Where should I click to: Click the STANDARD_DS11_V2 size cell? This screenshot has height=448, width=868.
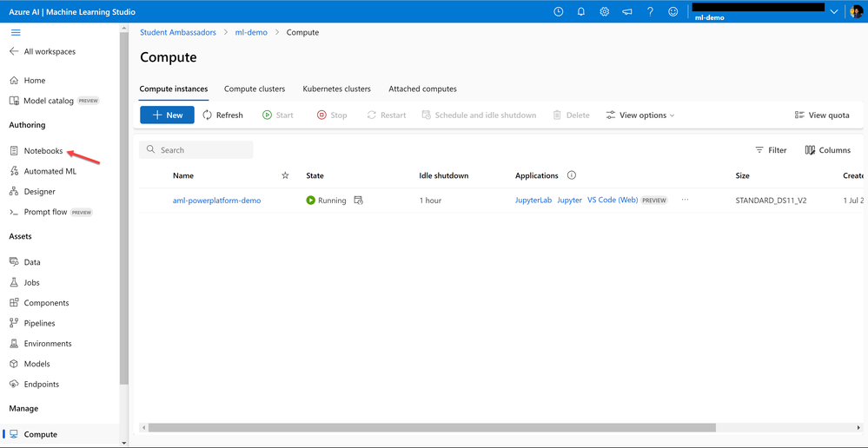click(771, 201)
